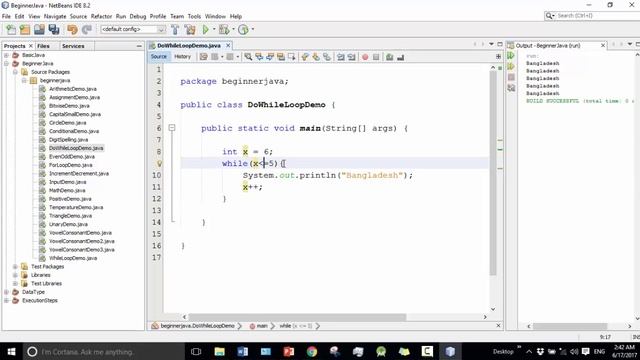Open File Explorer from the taskbar

tap(220, 351)
